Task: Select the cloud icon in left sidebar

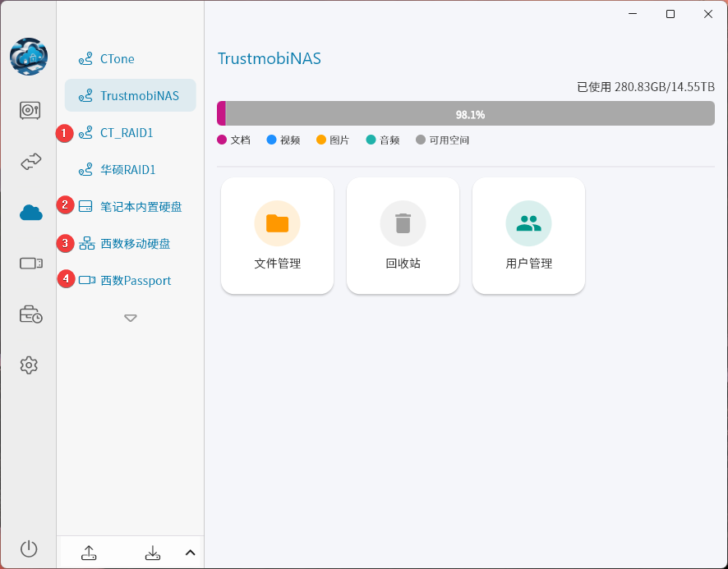Action: (x=30, y=213)
